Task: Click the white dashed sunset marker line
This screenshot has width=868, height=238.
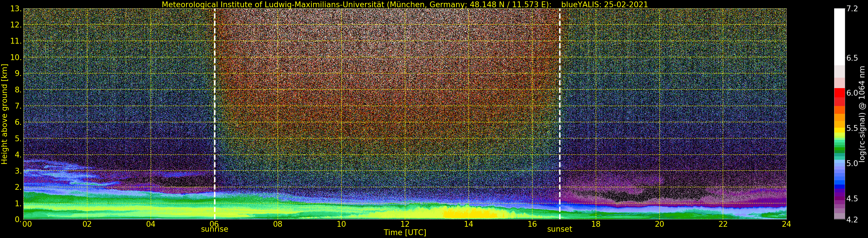Action: coord(560,114)
